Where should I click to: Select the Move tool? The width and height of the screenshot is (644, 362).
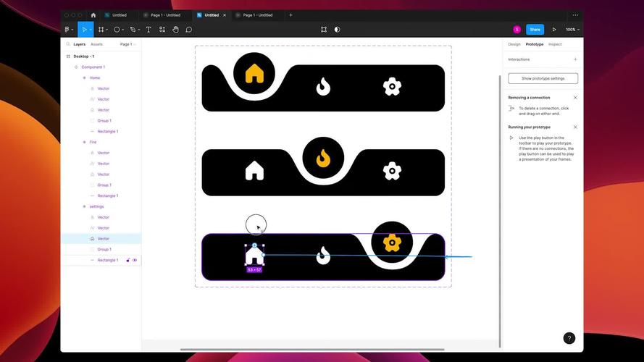84,30
